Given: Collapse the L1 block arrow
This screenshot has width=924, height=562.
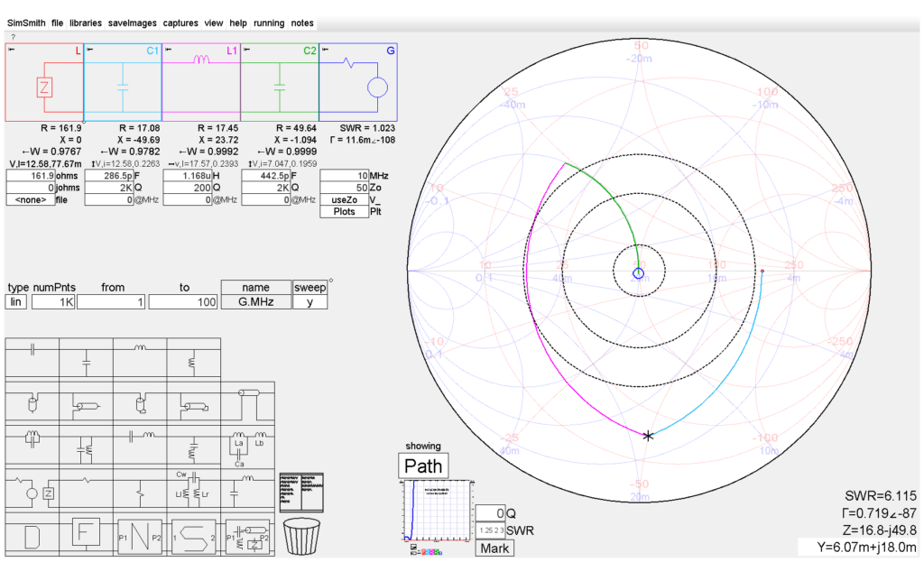Looking at the screenshot, I should 169,50.
